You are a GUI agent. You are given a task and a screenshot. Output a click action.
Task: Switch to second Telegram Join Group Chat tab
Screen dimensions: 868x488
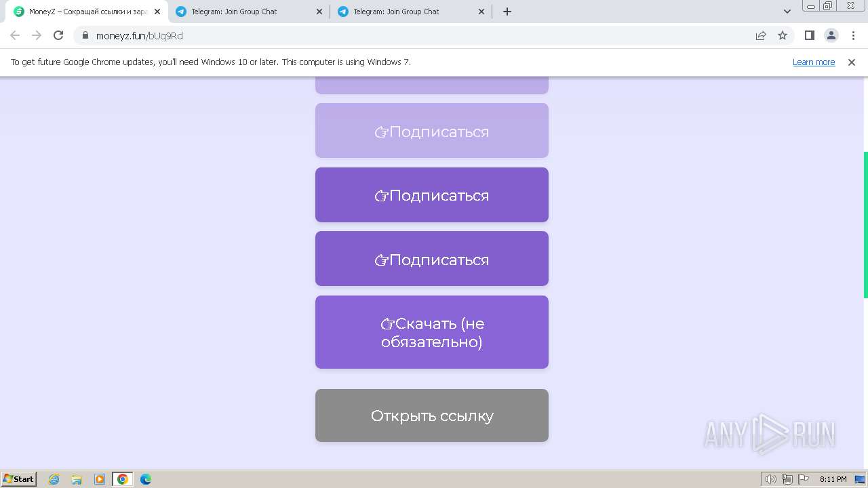coord(410,12)
